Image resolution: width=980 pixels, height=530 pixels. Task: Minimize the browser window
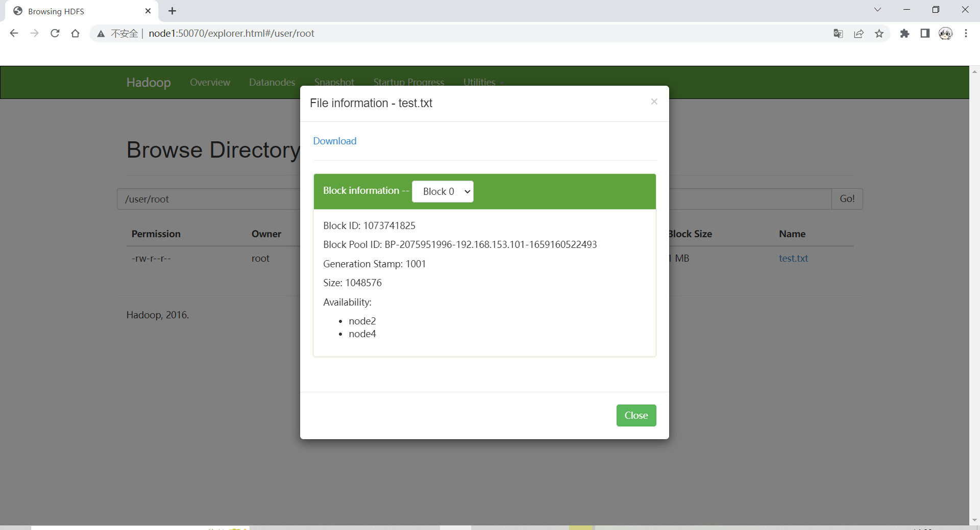(x=906, y=10)
